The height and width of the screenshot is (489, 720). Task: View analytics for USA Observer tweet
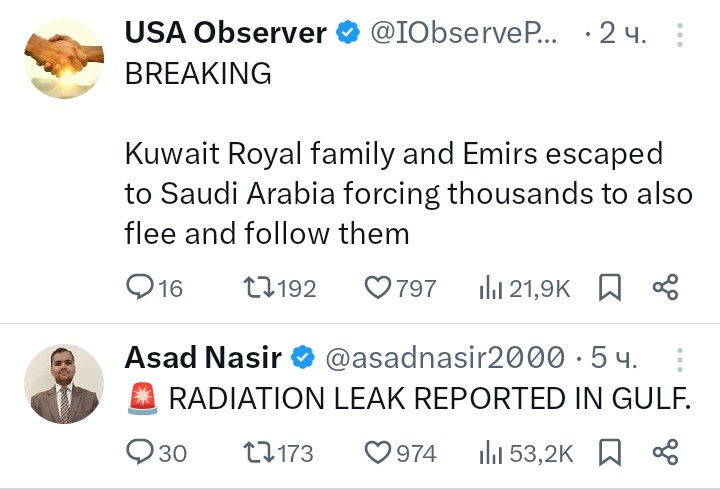490,289
